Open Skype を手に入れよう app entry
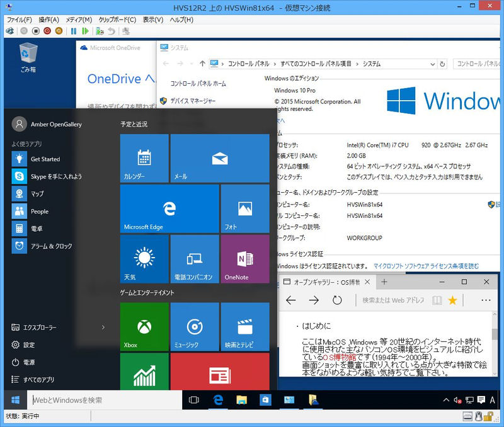The height and width of the screenshot is (427, 504). point(47,176)
